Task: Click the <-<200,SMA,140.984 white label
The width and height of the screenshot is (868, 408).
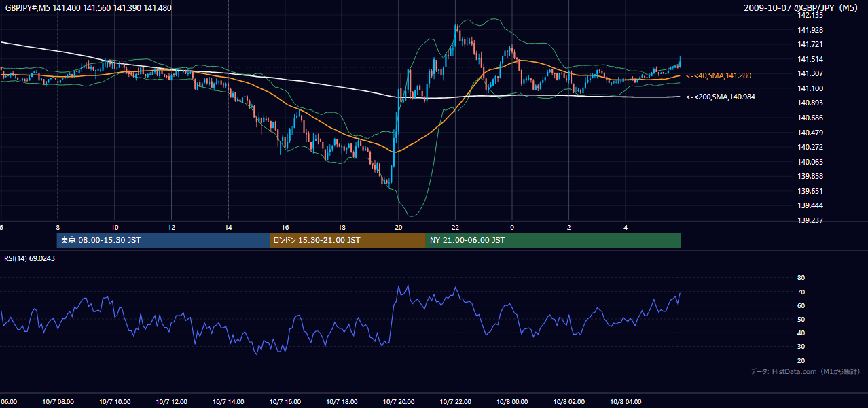Action: point(721,97)
